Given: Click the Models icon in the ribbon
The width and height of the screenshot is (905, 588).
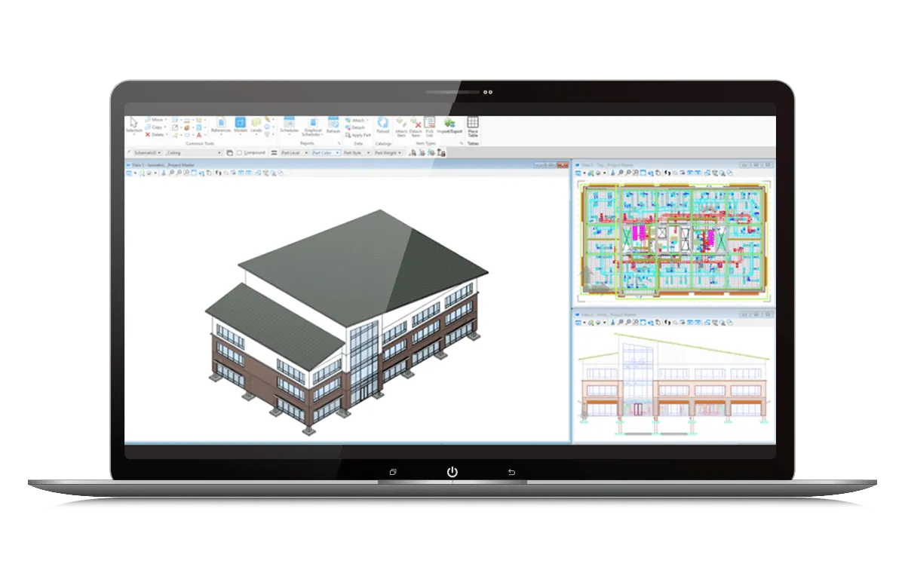Looking at the screenshot, I should pyautogui.click(x=241, y=124).
